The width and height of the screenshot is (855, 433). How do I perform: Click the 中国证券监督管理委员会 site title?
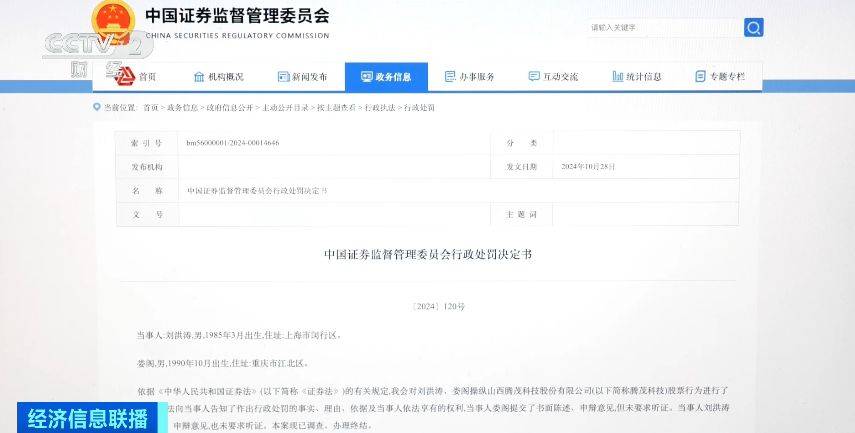coord(237,16)
